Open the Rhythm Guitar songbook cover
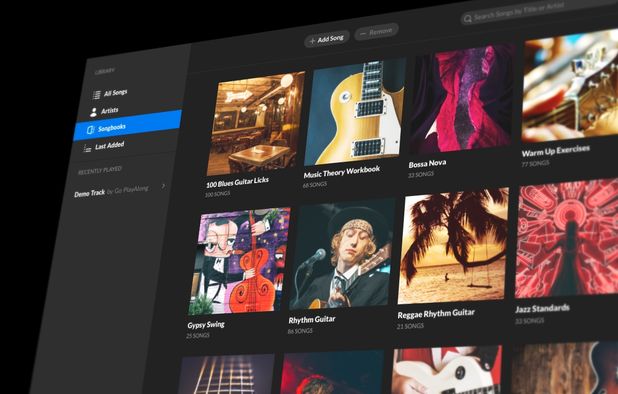The image size is (618, 394). point(342,254)
